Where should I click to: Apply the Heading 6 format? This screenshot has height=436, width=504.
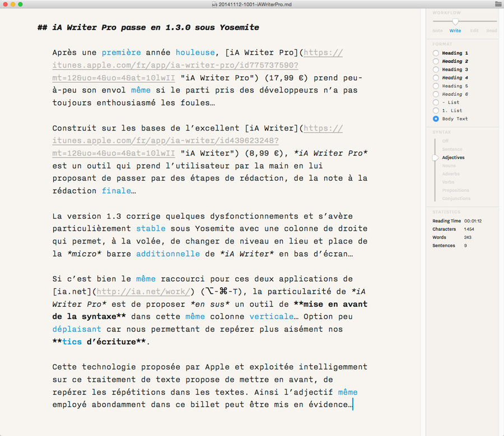click(x=436, y=94)
